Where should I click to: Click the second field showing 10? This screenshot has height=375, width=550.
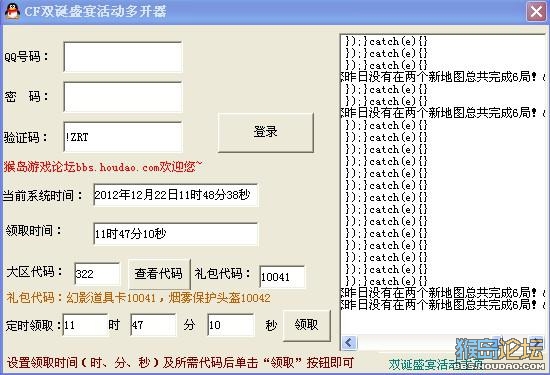(230, 325)
